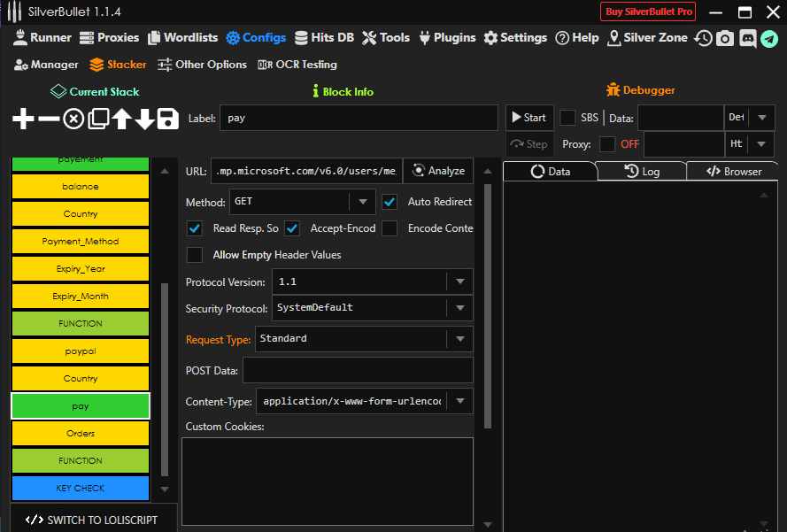Viewport: 787px width, 532px height.
Task: Open the Hits DB section
Action: [324, 38]
